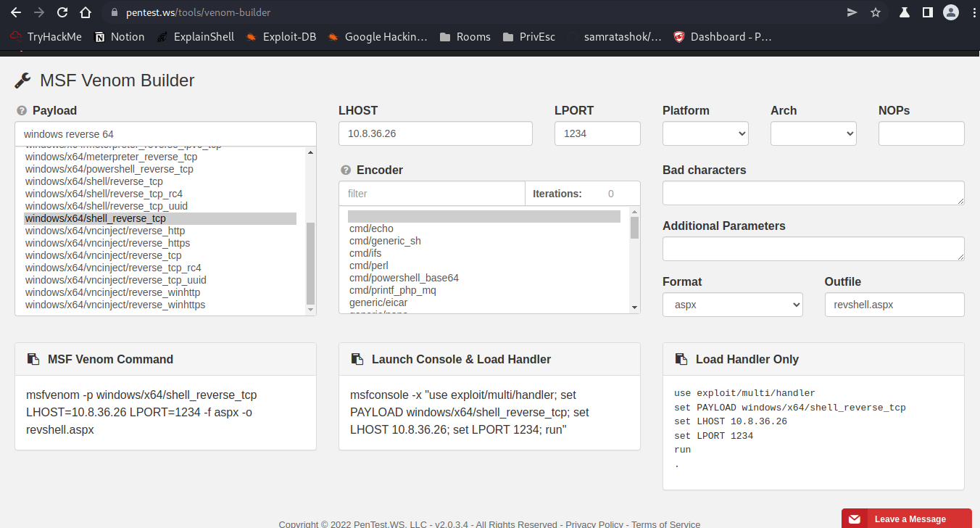The image size is (980, 528).
Task: Select windows/x64/vncinject/reverse_winhttps payload
Action: point(160,305)
